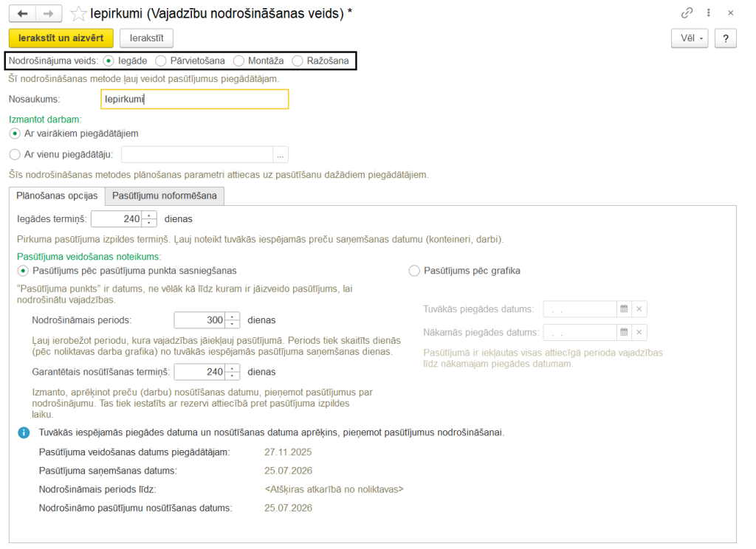Click inside the Nosaukums text field
Viewport: 756px width, 549px height.
(x=196, y=99)
